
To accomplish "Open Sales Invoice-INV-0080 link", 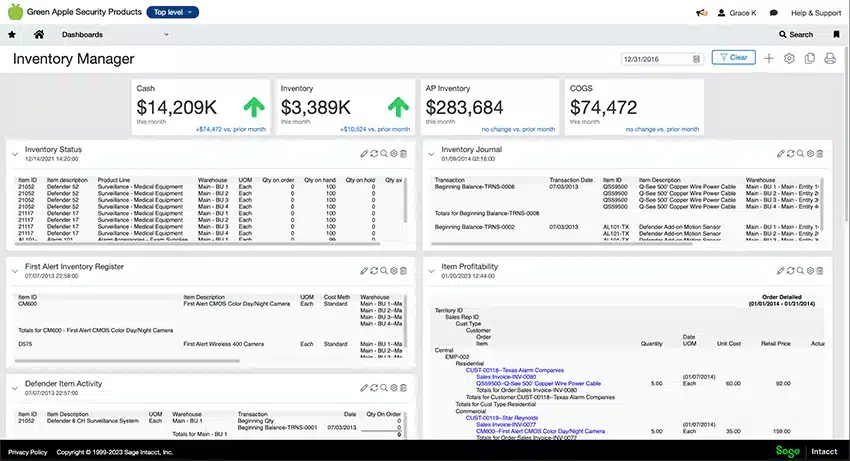I will tap(506, 377).
